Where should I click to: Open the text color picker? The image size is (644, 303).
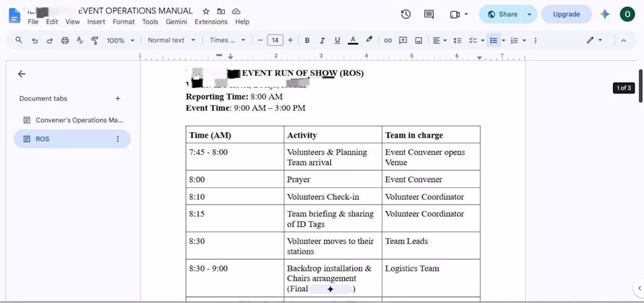[x=353, y=40]
